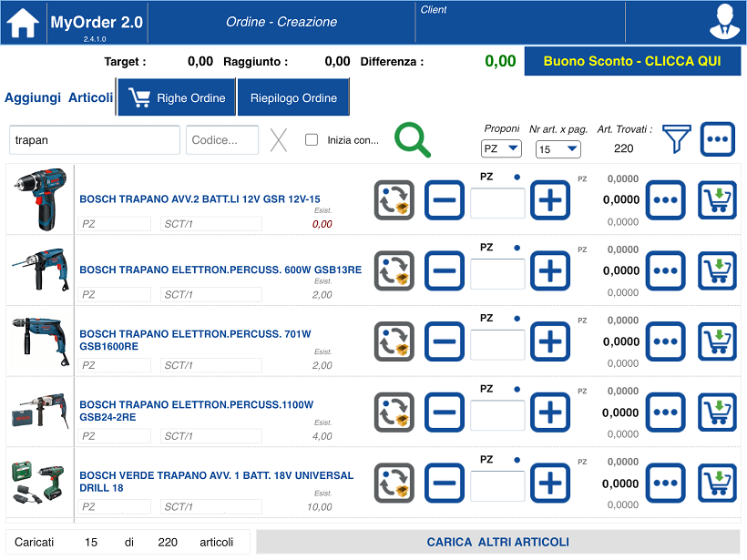Decrease quantity for GSB1600RE
Viewport: 747px width, 560px height.
coord(445,341)
